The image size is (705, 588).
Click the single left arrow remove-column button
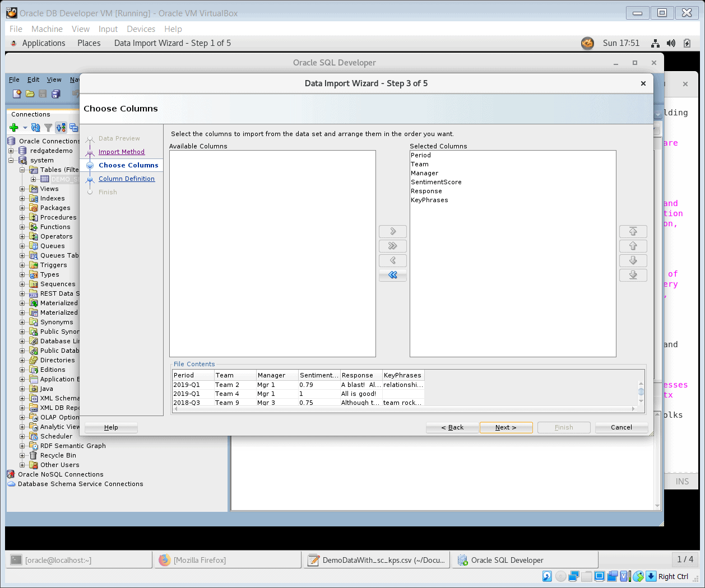[x=393, y=260]
